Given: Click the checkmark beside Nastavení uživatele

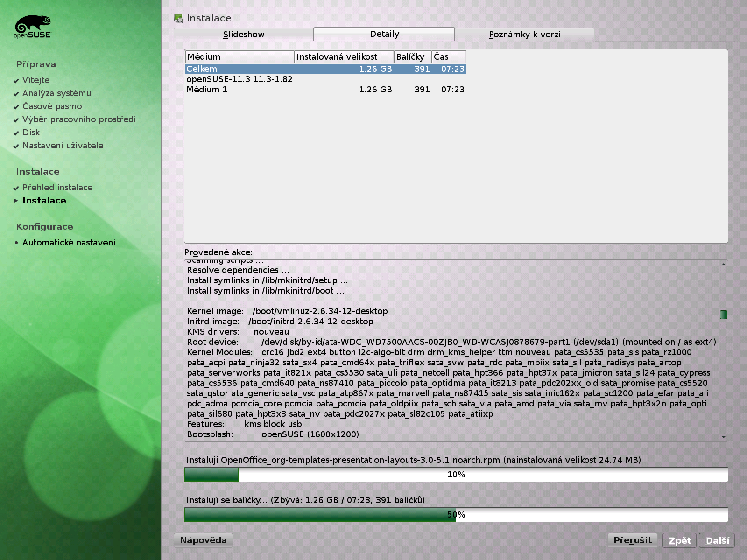Looking at the screenshot, I should [16, 146].
